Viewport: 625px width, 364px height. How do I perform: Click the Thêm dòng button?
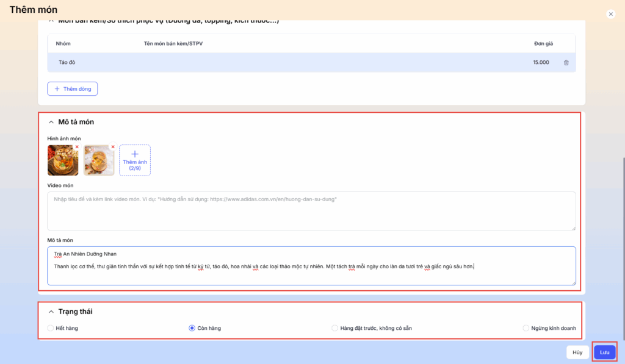point(73,89)
